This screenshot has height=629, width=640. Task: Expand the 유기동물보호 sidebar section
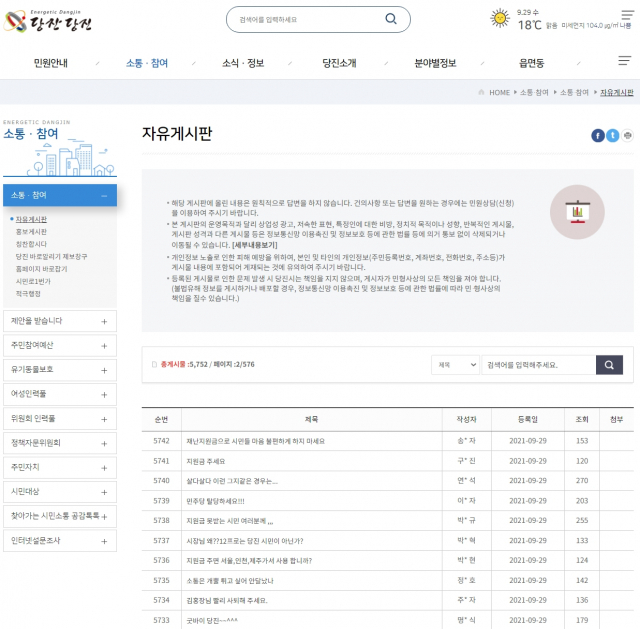[x=104, y=369]
